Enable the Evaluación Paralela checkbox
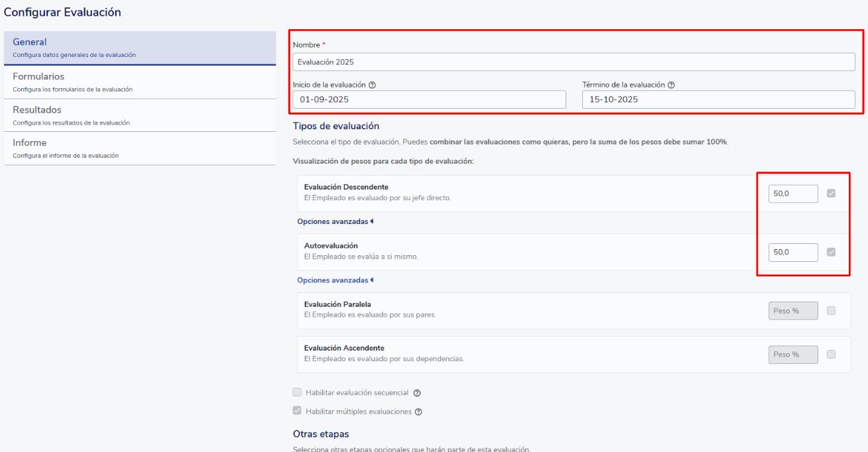The height and width of the screenshot is (452, 868). point(831,310)
